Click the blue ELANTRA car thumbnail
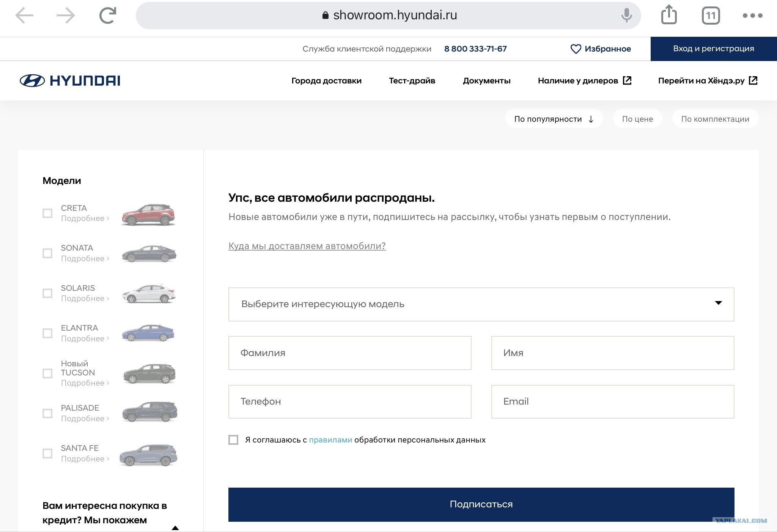 148,333
